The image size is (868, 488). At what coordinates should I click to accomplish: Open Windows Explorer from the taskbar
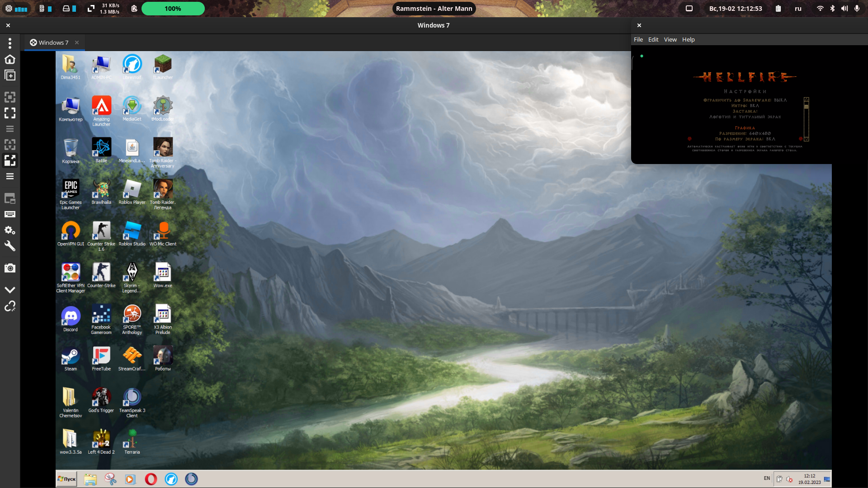[90, 479]
